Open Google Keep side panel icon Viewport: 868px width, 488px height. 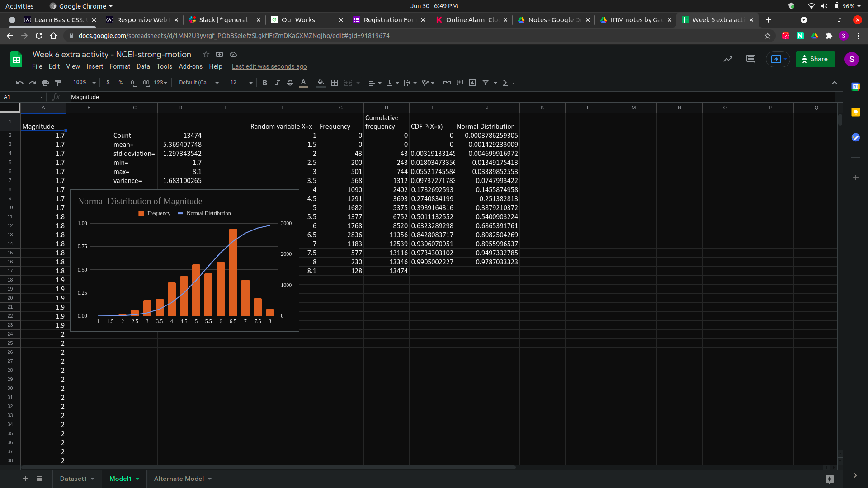tap(855, 112)
